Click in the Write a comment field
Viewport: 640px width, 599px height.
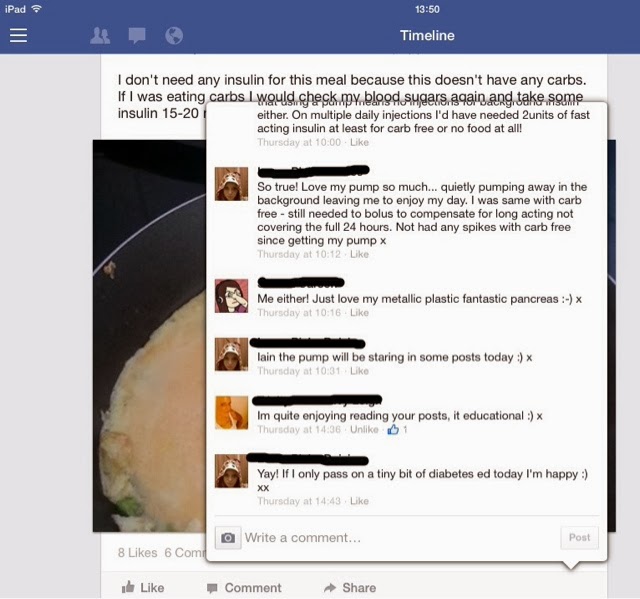[x=400, y=538]
